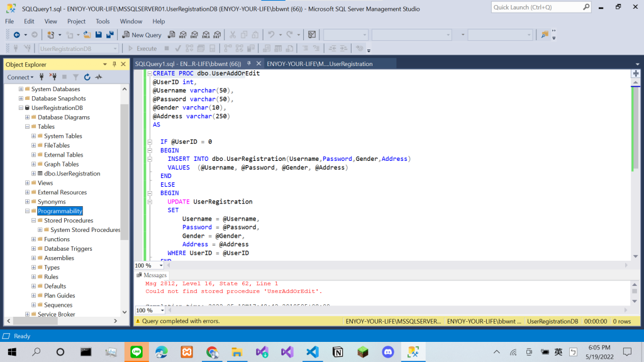
Task: Click the Discord icon in Windows taskbar
Action: click(x=387, y=352)
